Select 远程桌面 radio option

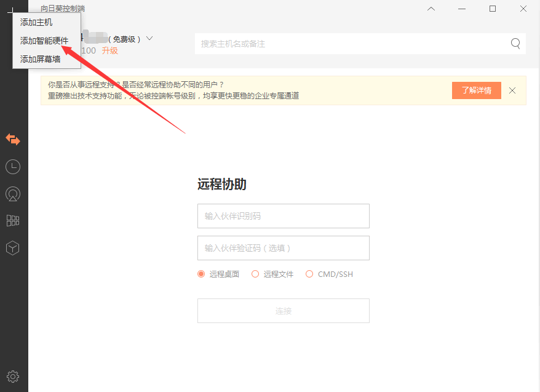(201, 274)
